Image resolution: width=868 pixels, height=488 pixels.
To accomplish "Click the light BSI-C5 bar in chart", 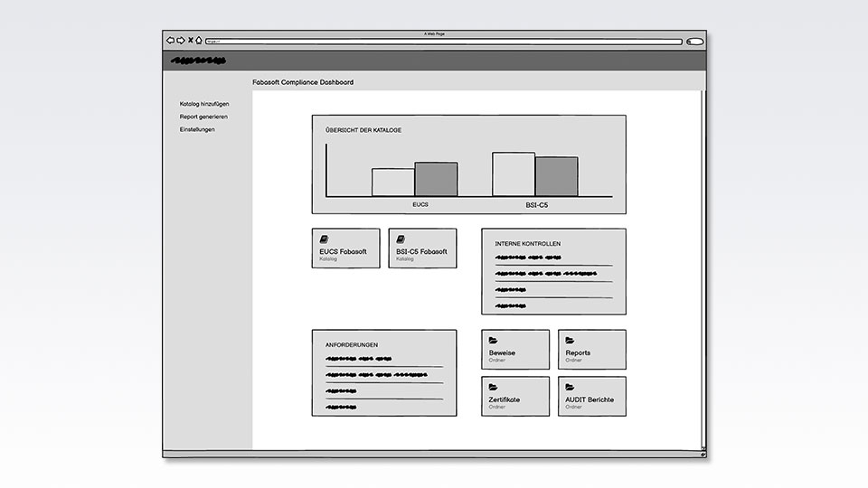I will pos(514,174).
